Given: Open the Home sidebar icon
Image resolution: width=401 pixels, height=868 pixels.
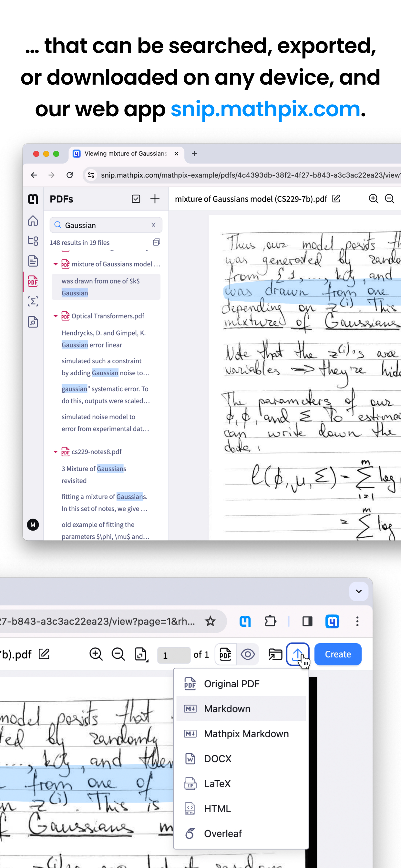Looking at the screenshot, I should (x=33, y=220).
